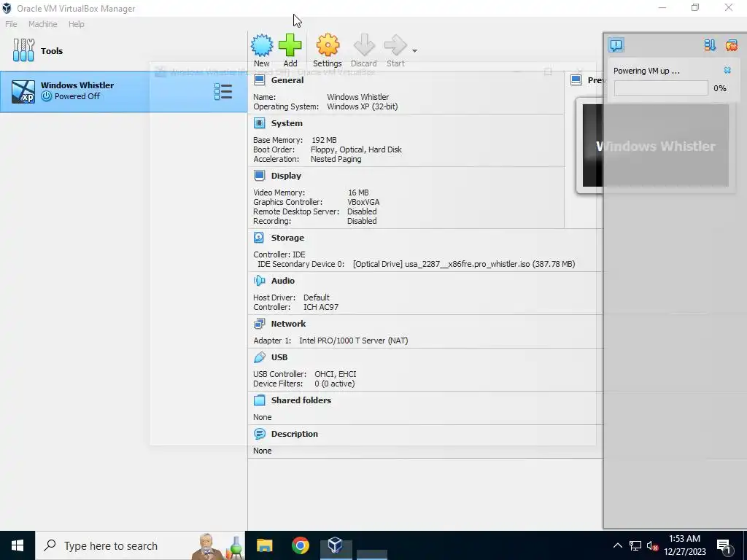Click the Powered Off status text

coord(77,96)
